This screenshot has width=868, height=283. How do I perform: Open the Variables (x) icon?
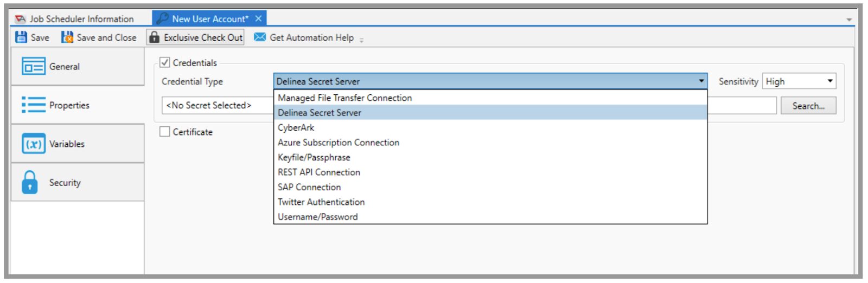(33, 144)
